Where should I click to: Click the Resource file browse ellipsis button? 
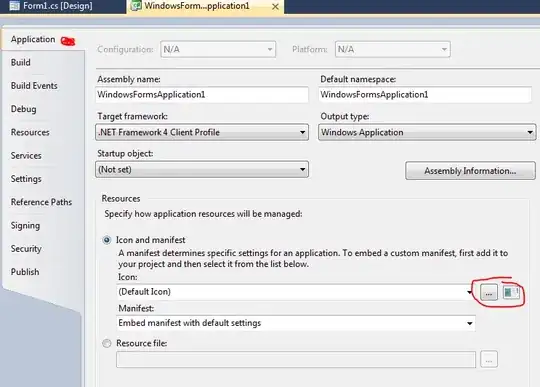(x=489, y=359)
